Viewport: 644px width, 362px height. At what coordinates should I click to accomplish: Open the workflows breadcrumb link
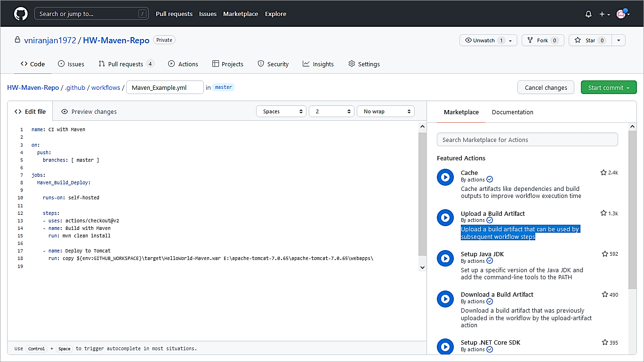click(105, 87)
